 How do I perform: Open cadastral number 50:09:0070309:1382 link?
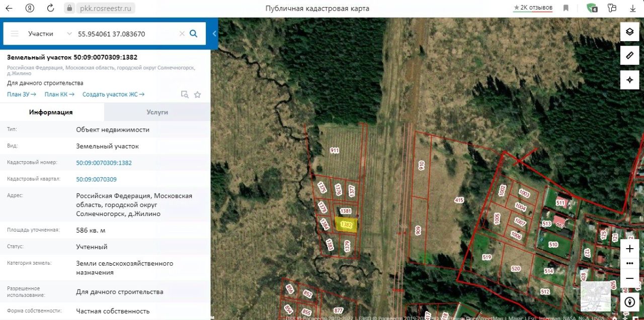104,163
